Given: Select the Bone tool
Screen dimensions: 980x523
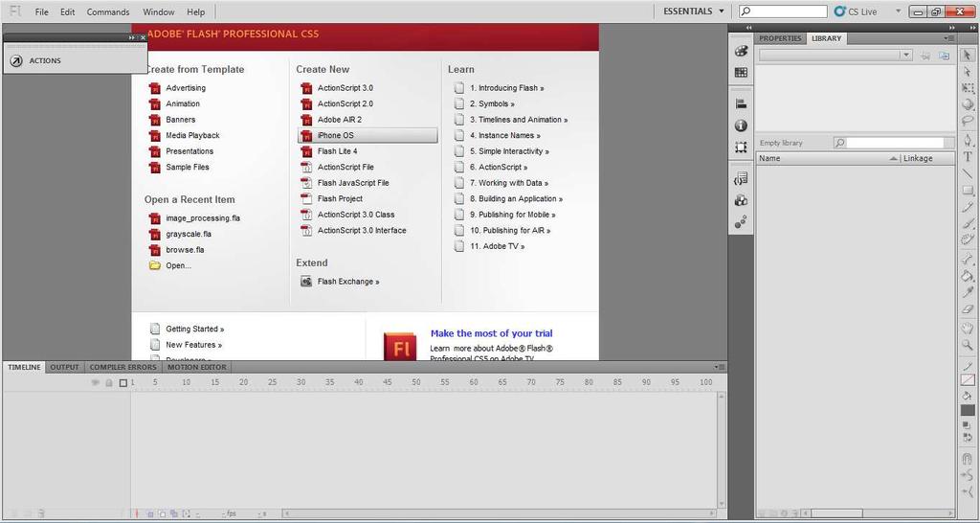Looking at the screenshot, I should (x=968, y=259).
